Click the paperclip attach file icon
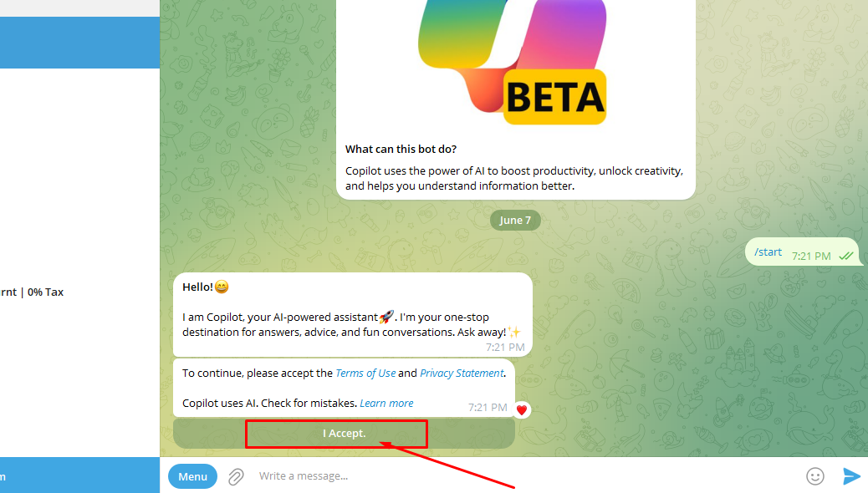Viewport: 868px width, 493px height. tap(236, 476)
